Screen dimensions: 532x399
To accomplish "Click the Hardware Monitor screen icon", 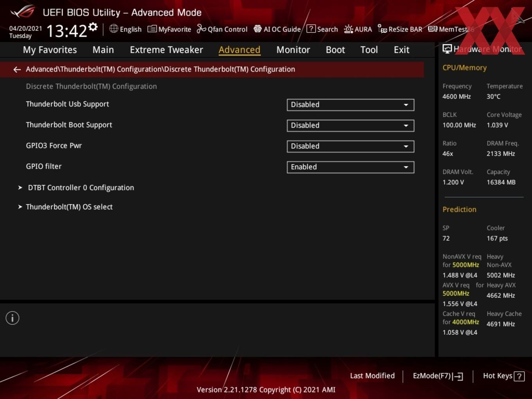I will (x=447, y=49).
